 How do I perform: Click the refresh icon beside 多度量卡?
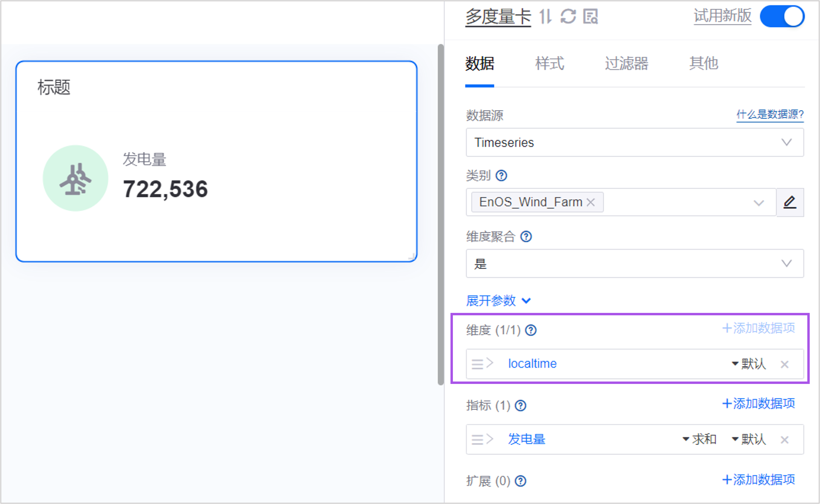point(568,16)
